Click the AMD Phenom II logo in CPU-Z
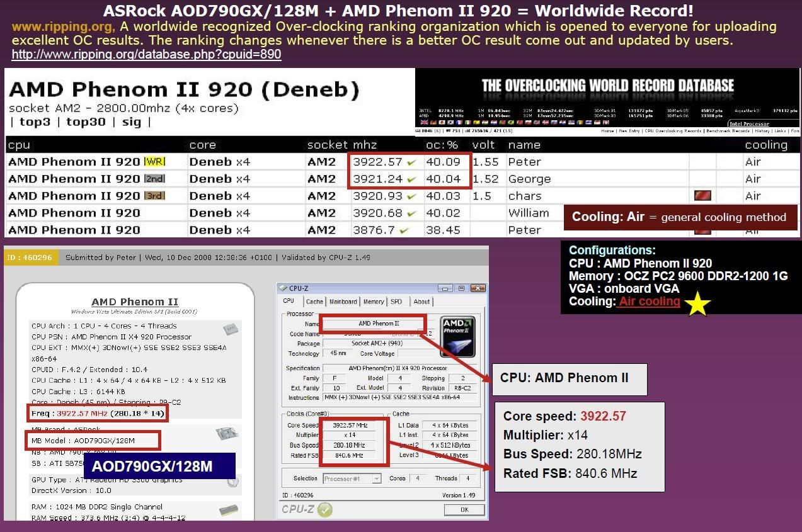Screen dimensions: 802x532 coord(458,337)
